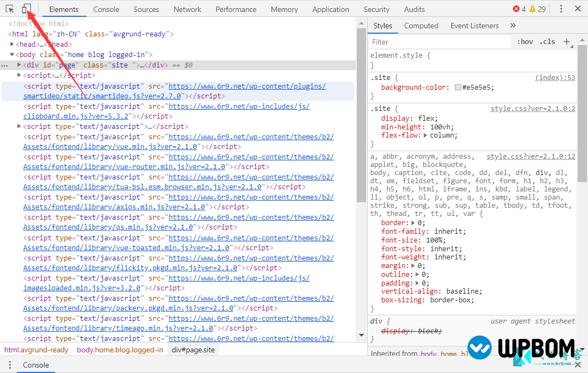Open style.css?ver=2.1.0:2 source link
588x373 pixels.
(x=533, y=109)
